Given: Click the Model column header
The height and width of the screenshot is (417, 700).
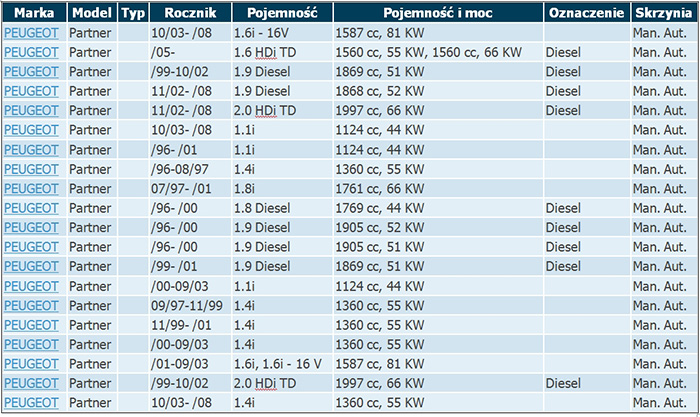Looking at the screenshot, I should [92, 13].
